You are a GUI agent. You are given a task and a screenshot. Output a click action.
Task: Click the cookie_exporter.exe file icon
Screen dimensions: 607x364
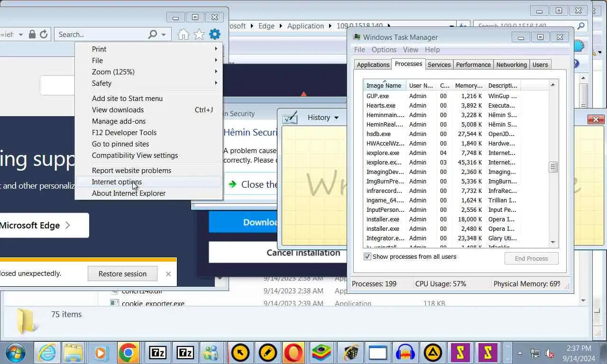[x=114, y=303]
